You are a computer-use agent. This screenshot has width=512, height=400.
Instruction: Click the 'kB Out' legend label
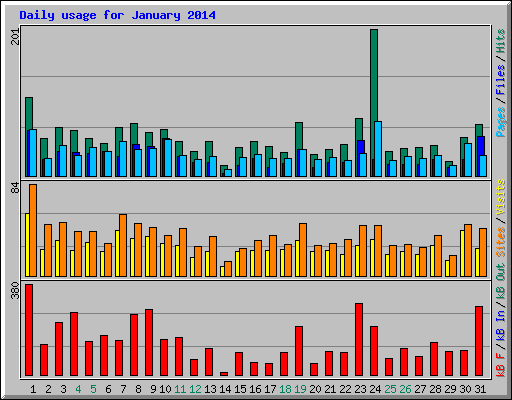click(501, 282)
